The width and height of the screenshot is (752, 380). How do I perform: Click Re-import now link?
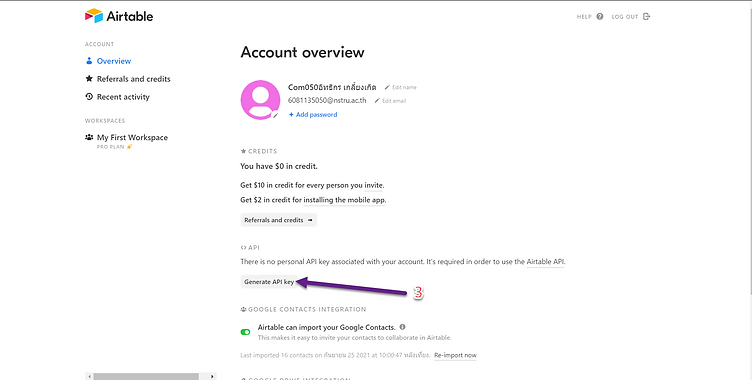click(455, 356)
